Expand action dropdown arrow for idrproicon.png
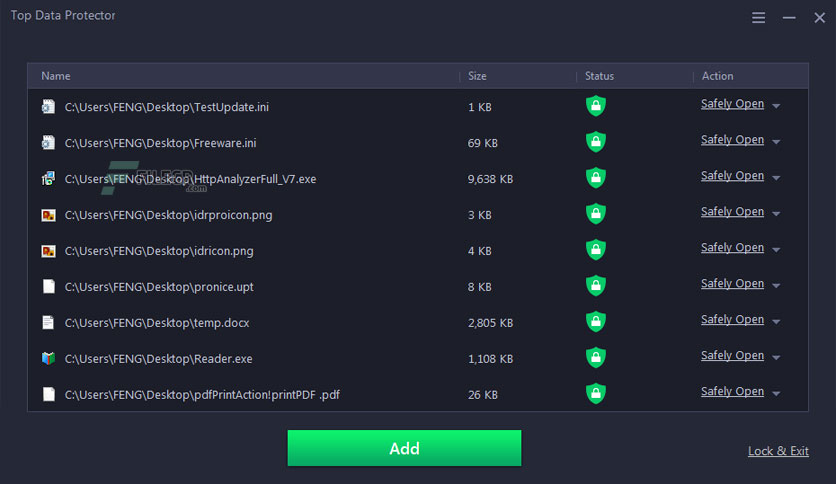Image resolution: width=836 pixels, height=484 pixels. 776,214
